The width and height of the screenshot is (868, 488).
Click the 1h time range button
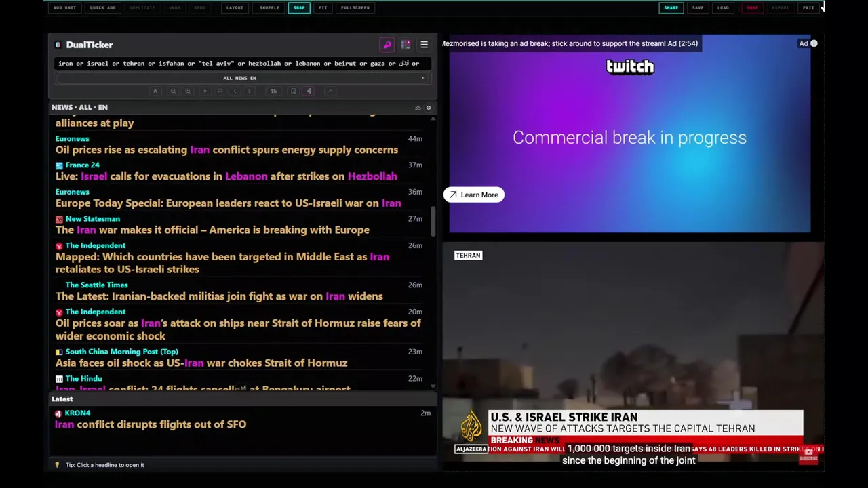(273, 91)
